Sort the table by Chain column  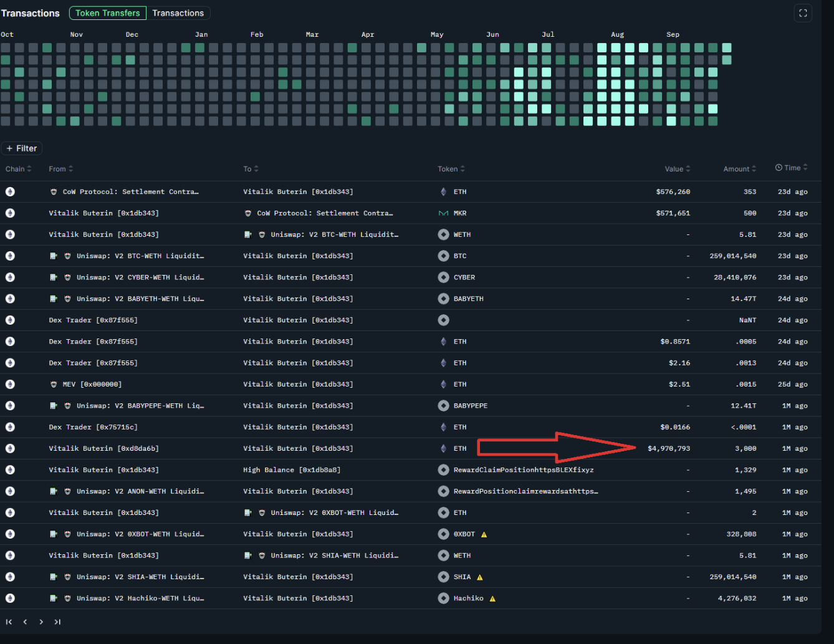point(19,169)
